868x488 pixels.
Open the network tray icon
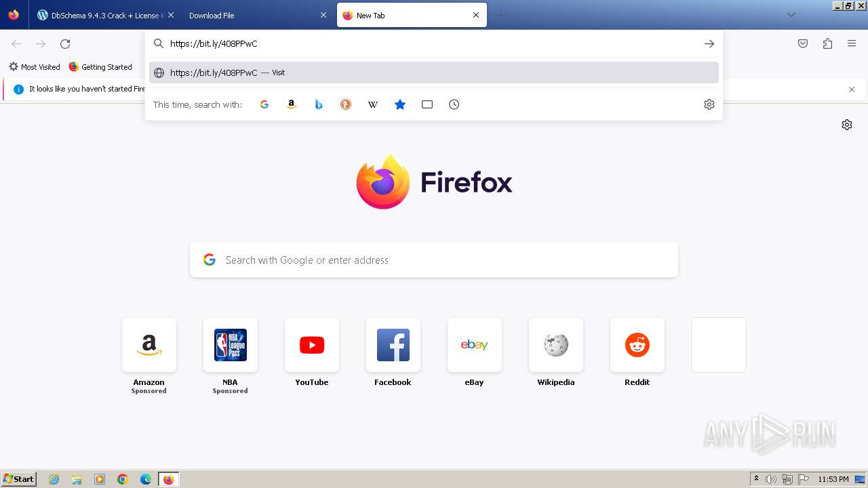(787, 479)
